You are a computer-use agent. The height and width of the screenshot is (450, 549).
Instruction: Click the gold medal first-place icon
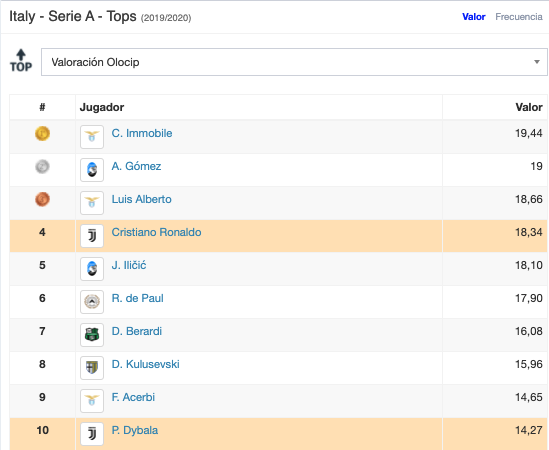pos(42,133)
